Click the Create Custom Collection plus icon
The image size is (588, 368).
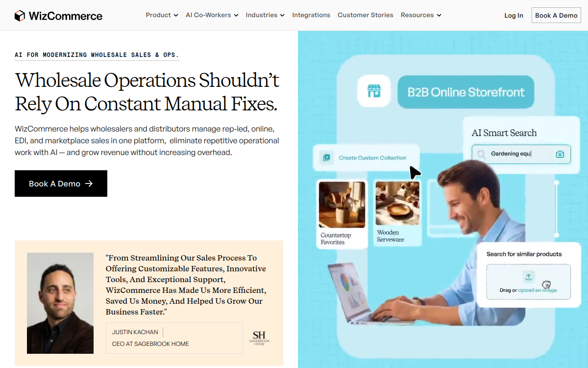pyautogui.click(x=326, y=158)
